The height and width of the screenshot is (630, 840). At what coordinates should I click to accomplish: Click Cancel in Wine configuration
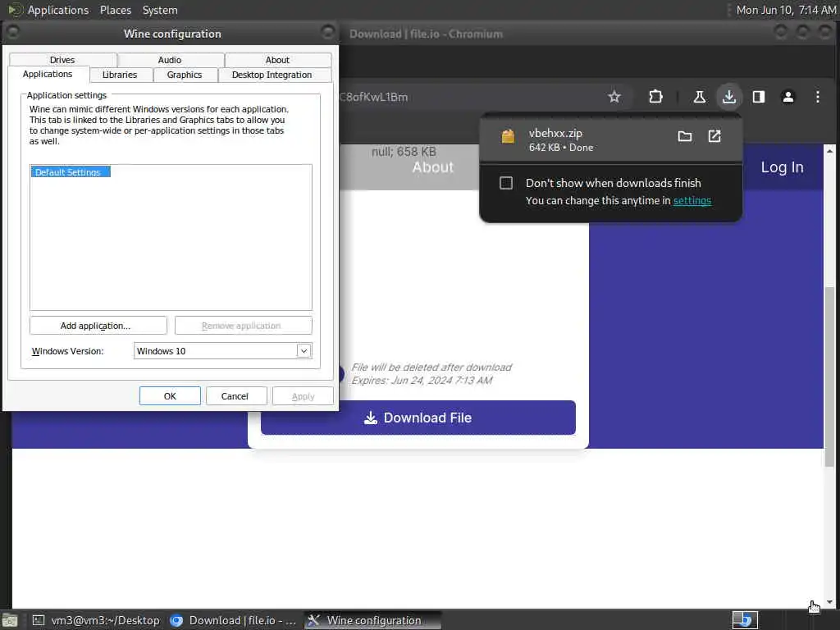[x=235, y=396]
